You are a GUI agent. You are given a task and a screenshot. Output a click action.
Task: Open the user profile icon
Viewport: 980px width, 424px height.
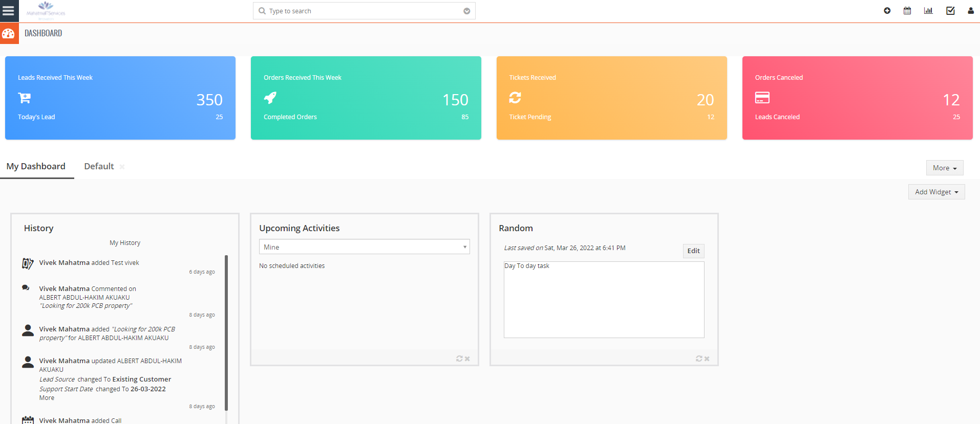pyautogui.click(x=971, y=11)
